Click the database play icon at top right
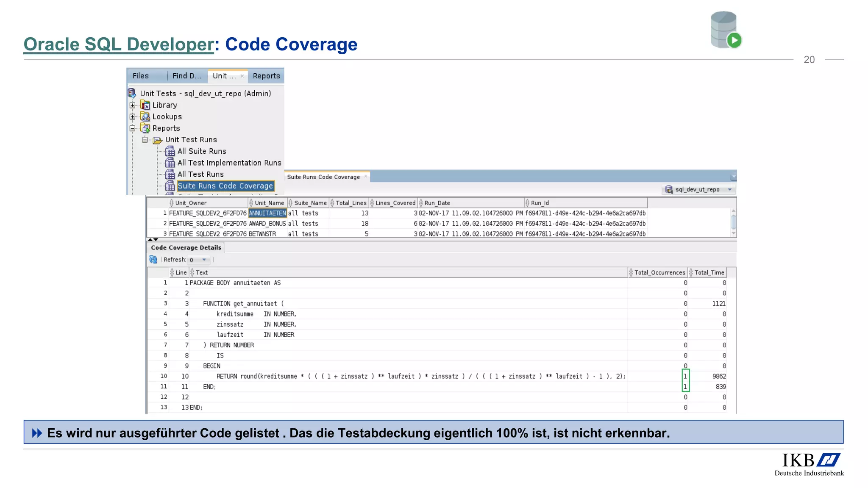Screen dimensions: 868x488 click(726, 30)
